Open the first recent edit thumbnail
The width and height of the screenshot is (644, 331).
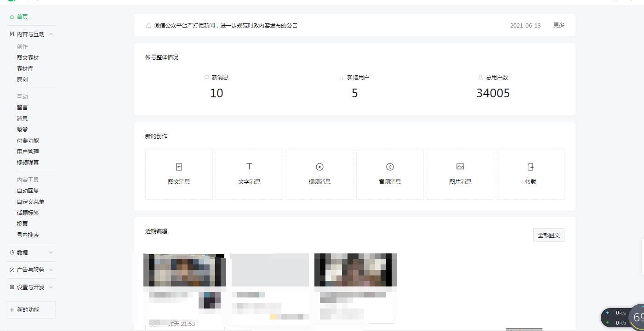185,270
